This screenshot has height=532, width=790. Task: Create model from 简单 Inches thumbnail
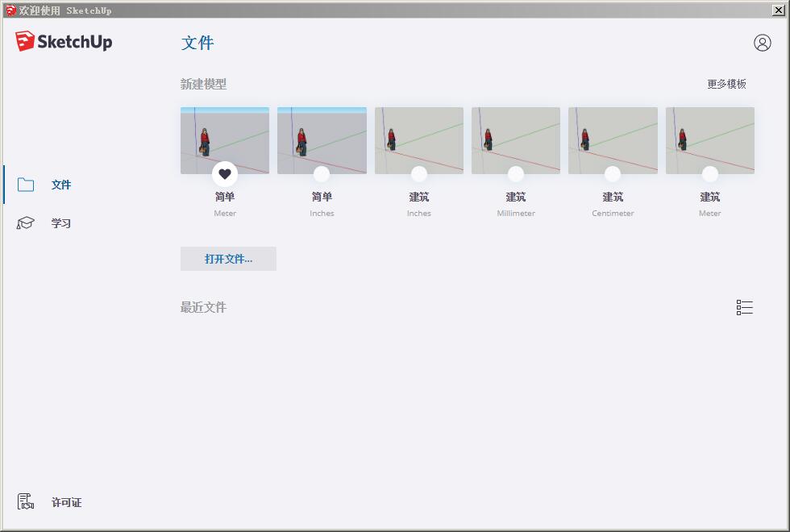click(x=322, y=140)
